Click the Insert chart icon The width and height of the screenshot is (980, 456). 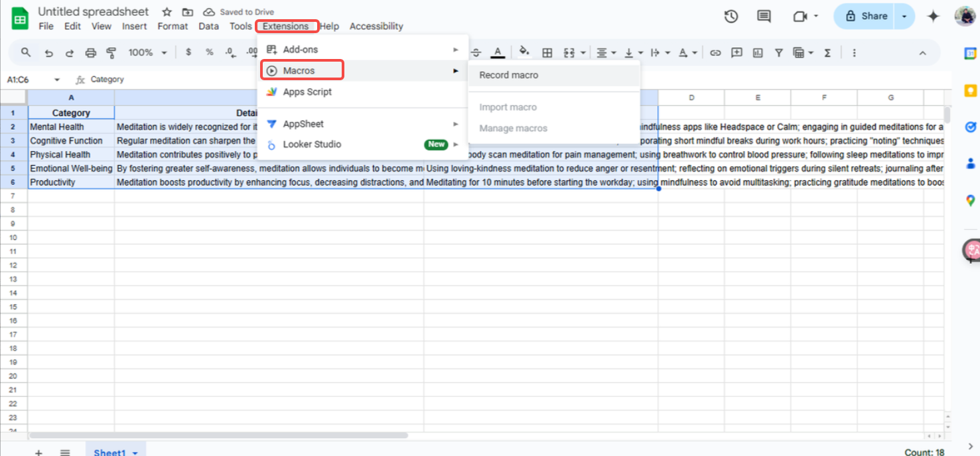pyautogui.click(x=758, y=52)
